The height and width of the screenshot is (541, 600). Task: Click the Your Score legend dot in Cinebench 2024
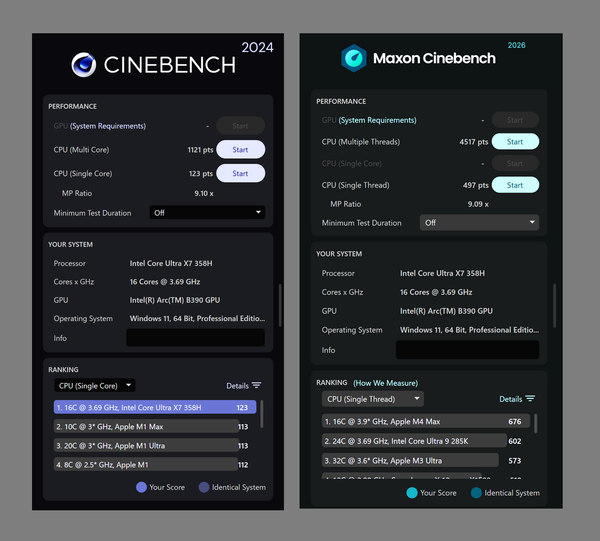click(x=141, y=487)
